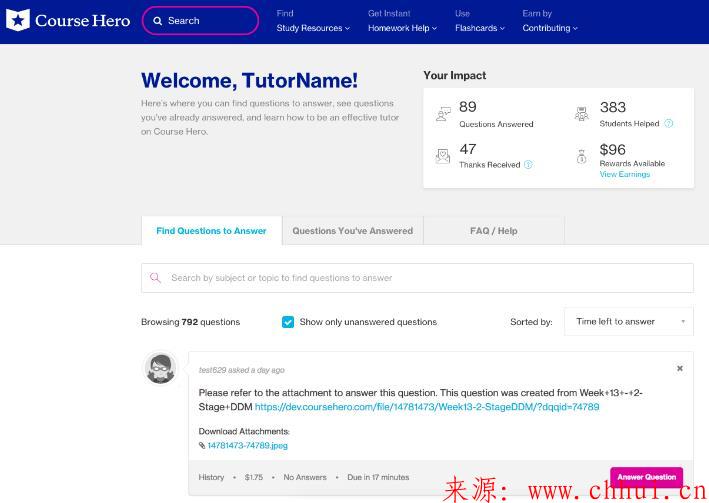This screenshot has width=709, height=503.
Task: Expand the Flashcards menu
Action: click(x=480, y=28)
